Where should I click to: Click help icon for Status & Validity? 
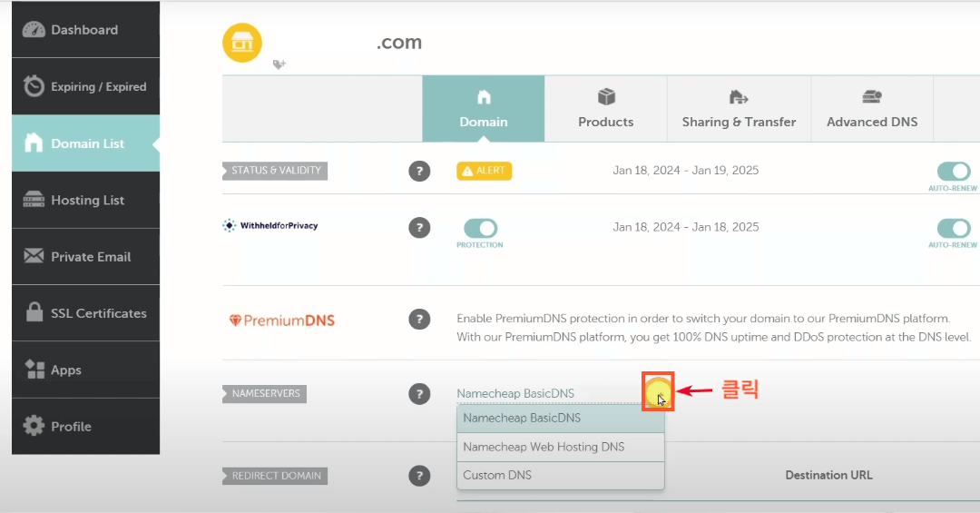pyautogui.click(x=419, y=171)
